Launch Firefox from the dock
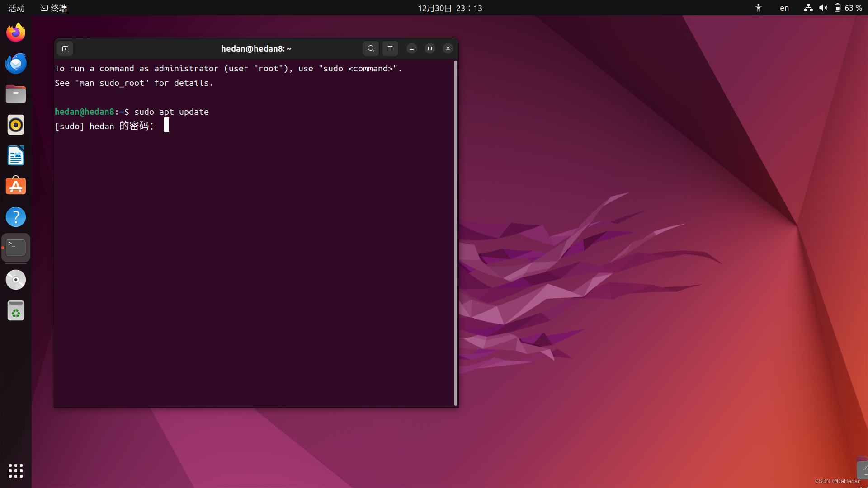 (16, 33)
